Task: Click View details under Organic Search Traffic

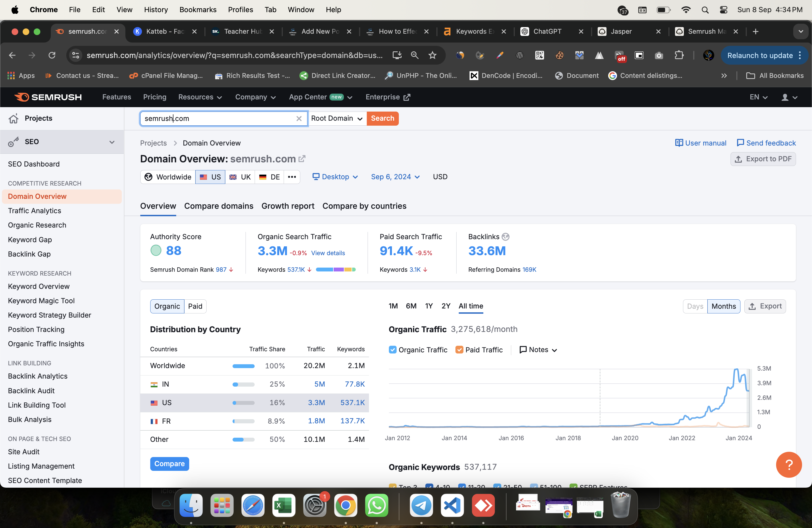Action: 328,253
